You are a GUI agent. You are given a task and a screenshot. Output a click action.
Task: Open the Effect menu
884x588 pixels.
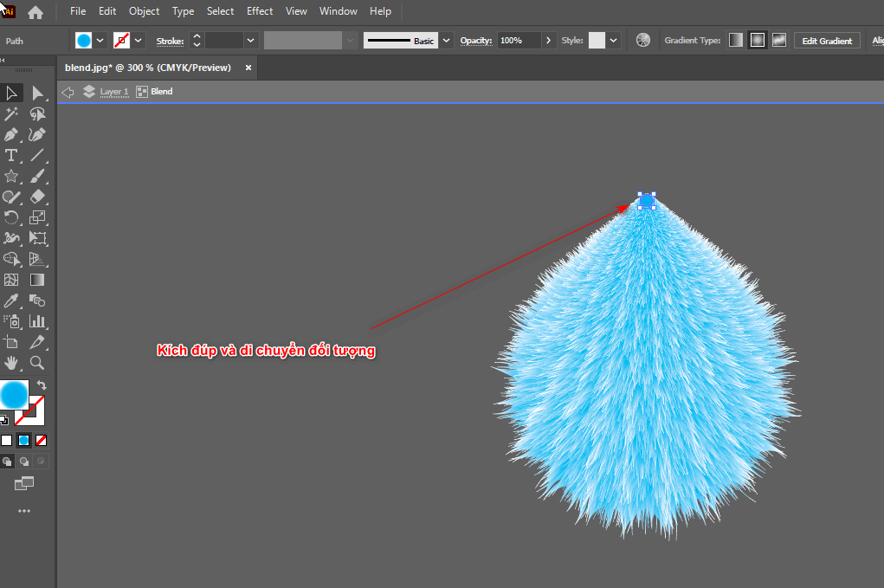pos(260,11)
